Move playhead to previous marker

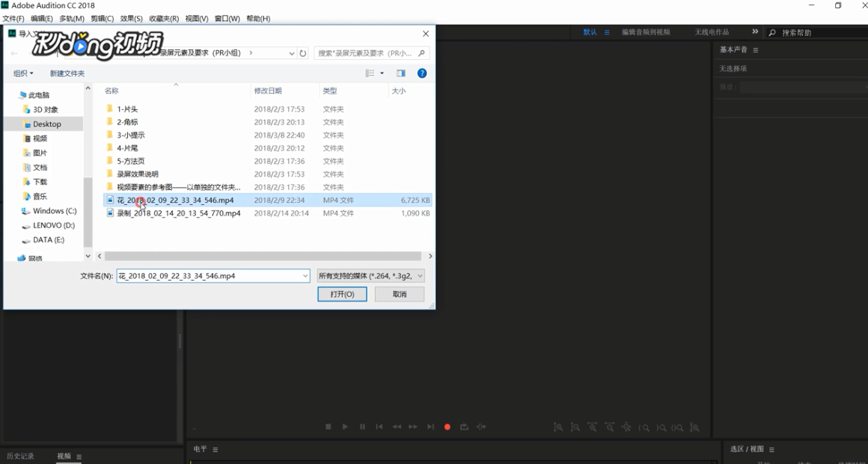(379, 427)
